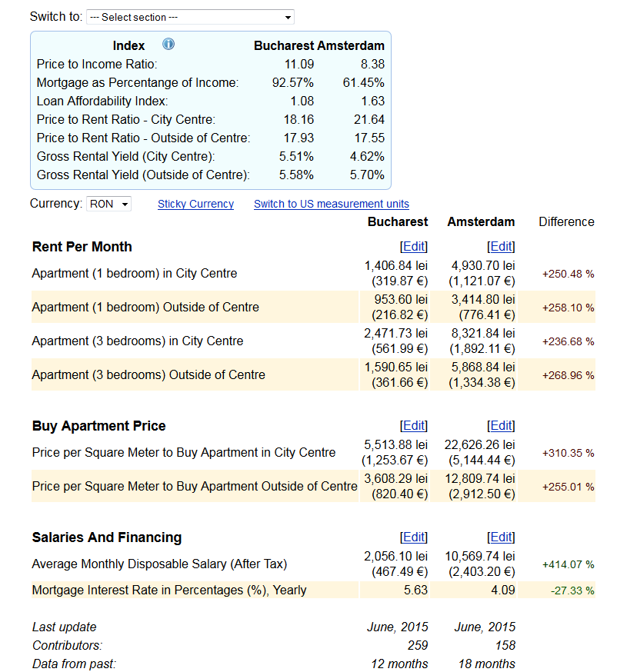Expand the RON currency dropdown
Viewport: 627px width, 672px height.
pyautogui.click(x=108, y=204)
